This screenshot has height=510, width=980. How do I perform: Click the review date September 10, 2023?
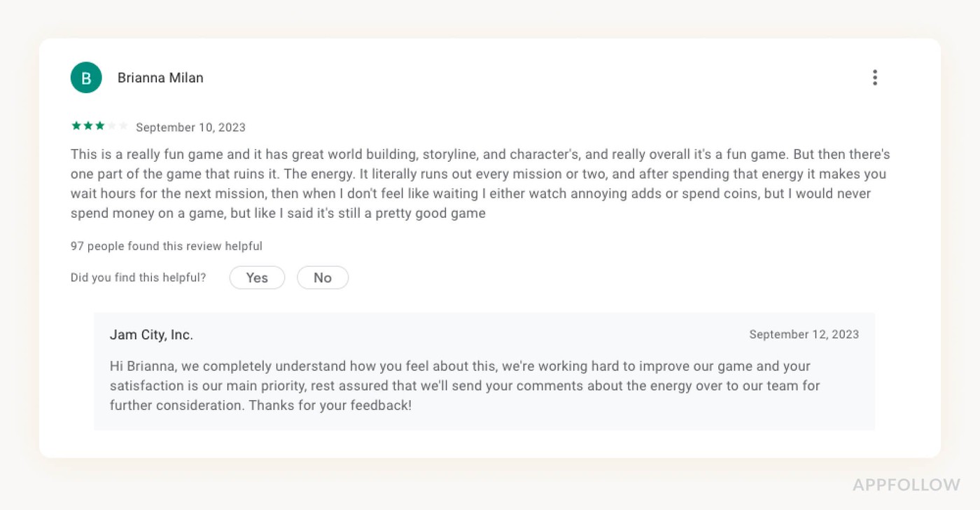click(190, 127)
